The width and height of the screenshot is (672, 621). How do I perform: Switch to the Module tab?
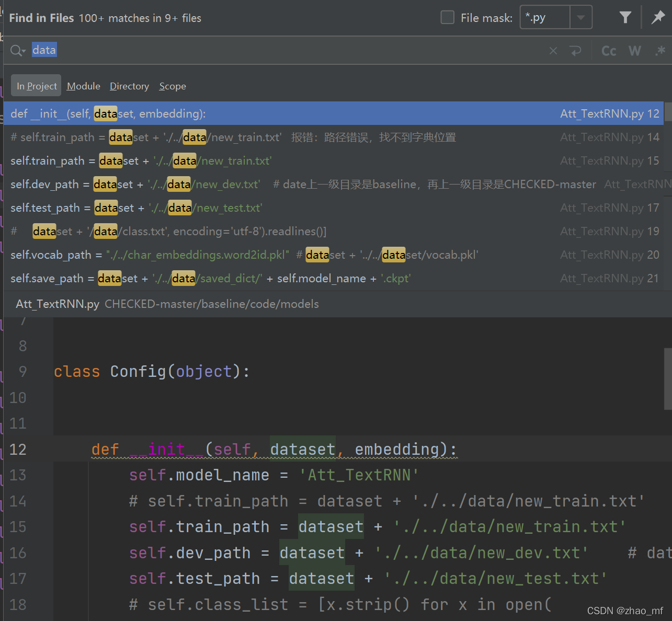83,86
